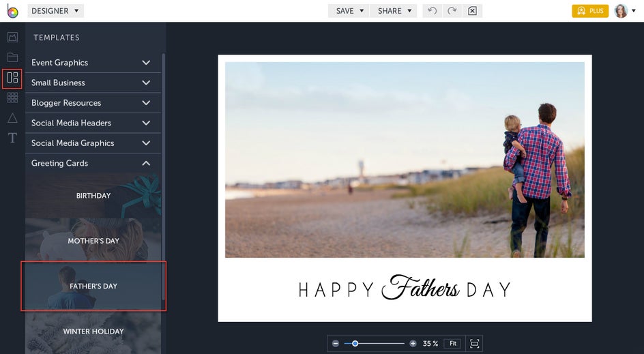
Task: Click the Undo arrow icon
Action: click(x=432, y=11)
